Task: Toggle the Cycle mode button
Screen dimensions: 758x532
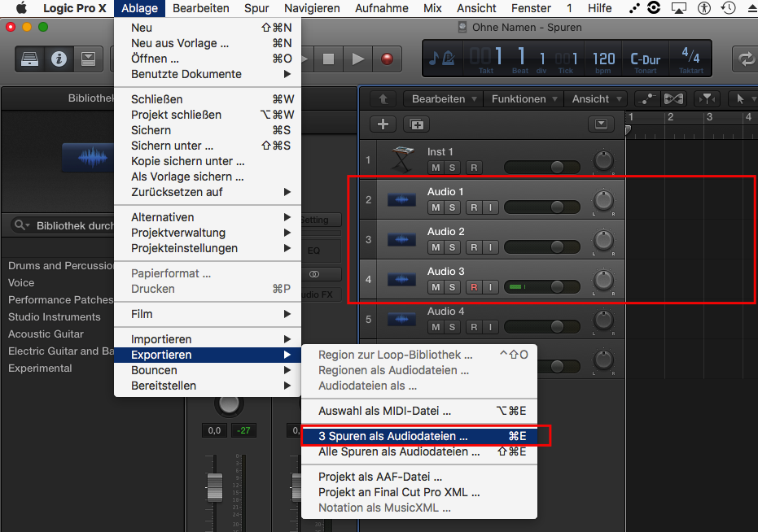Action: (746, 59)
